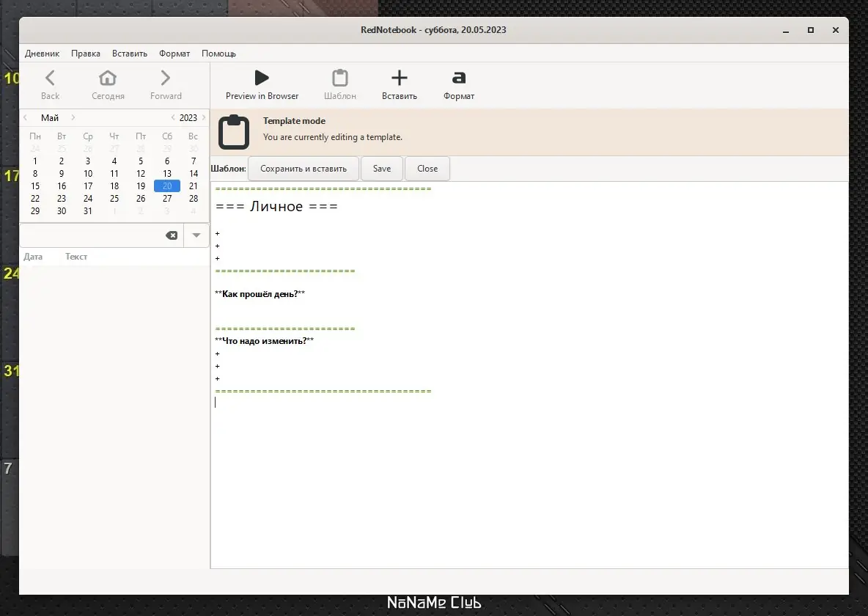Close template mode with Close button

point(427,169)
